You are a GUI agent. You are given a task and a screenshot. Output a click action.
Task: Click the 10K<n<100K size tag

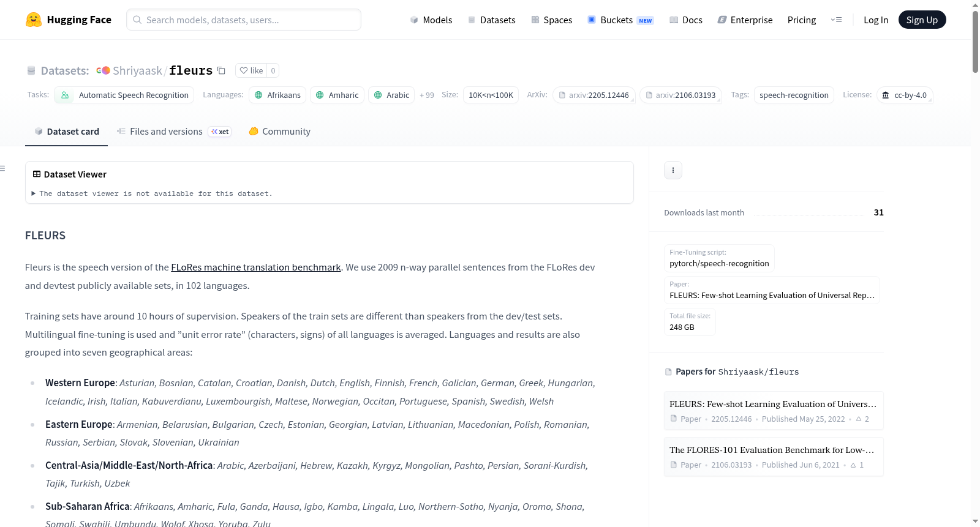tap(491, 95)
